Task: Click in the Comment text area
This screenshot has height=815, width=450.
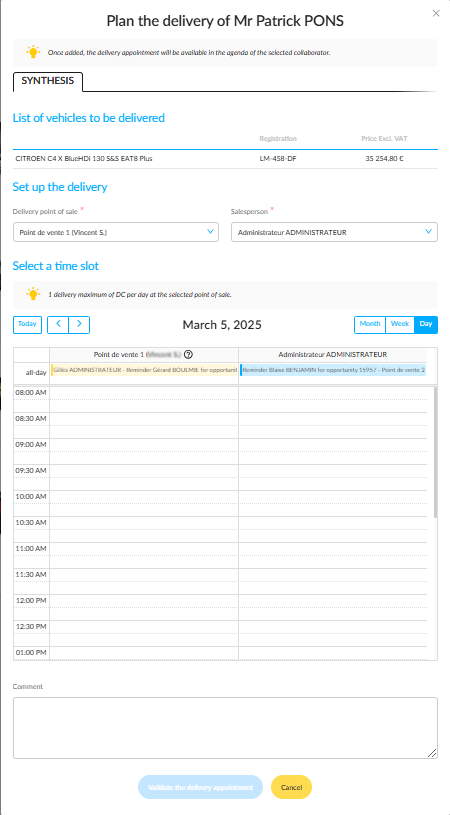Action: [x=226, y=728]
